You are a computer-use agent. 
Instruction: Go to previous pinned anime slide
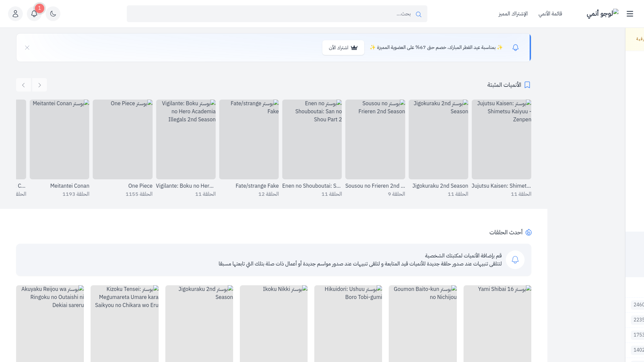(40, 85)
